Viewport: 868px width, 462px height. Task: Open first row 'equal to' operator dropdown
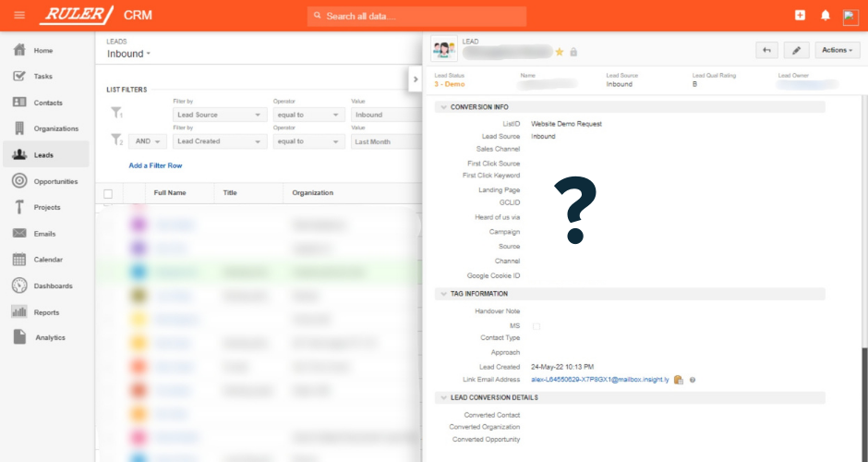[x=309, y=115]
